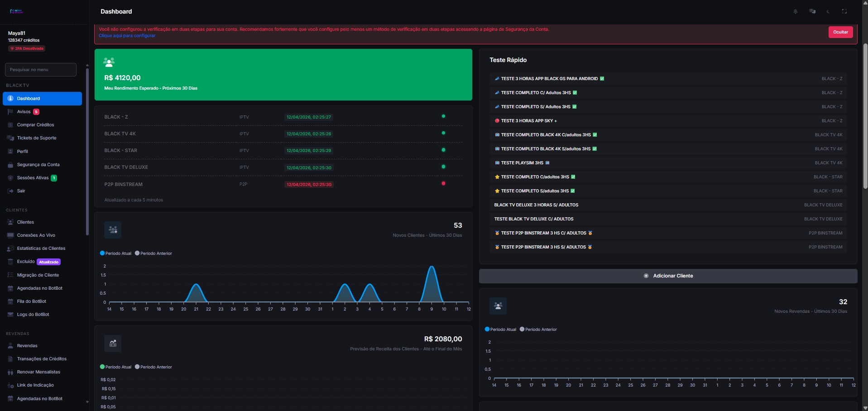Click the logout arrow icon beside Sair
868x411 pixels.
point(10,191)
